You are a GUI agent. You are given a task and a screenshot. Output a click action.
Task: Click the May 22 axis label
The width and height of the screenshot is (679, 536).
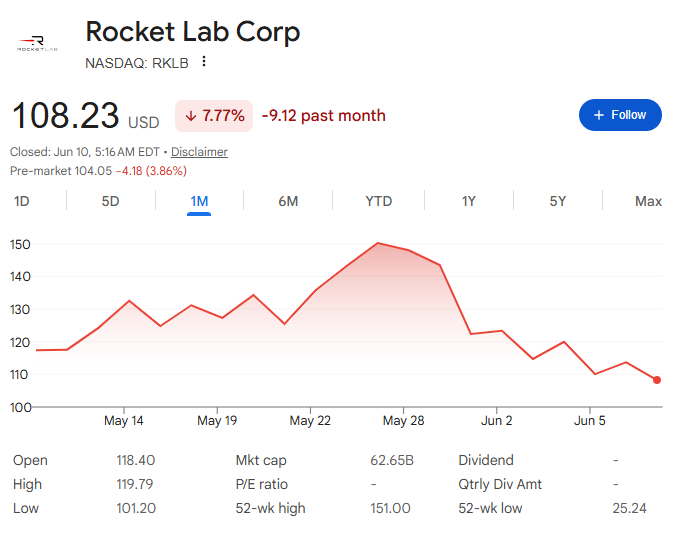310,421
